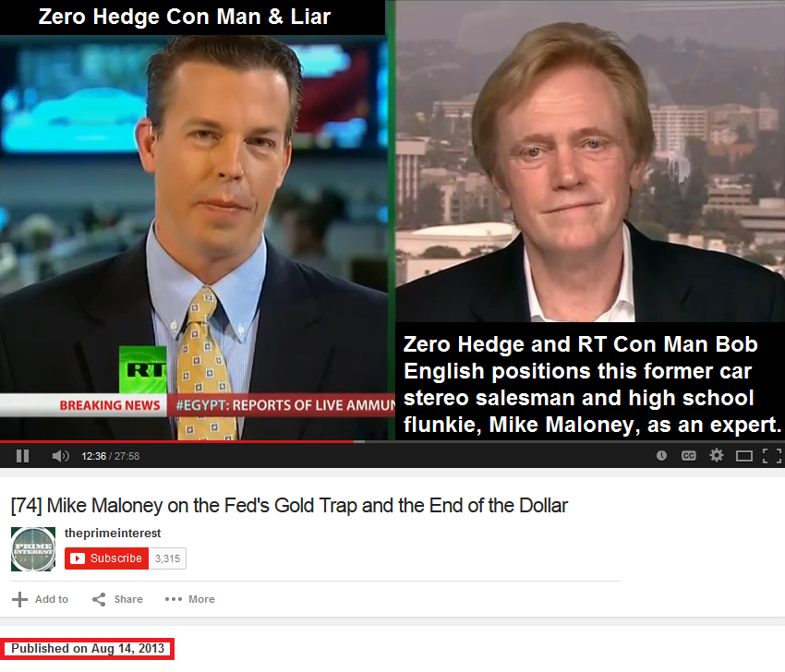Open the Share tab
The height and width of the screenshot is (672, 785).
coord(117,599)
